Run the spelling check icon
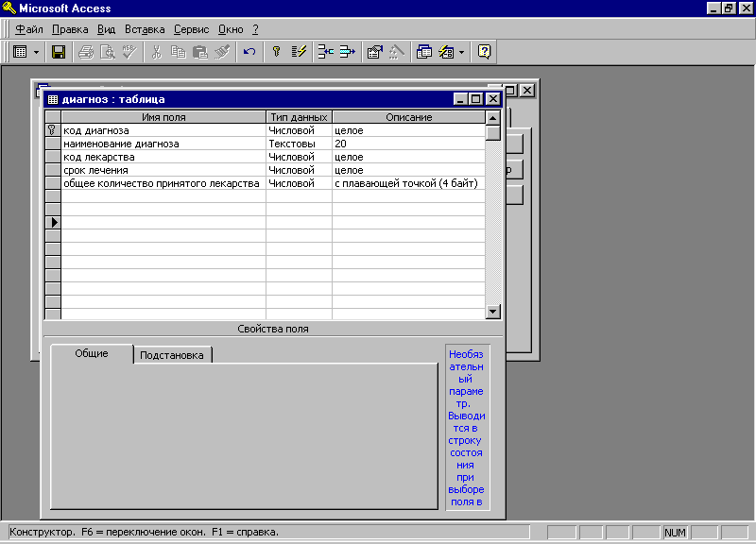 (x=129, y=52)
